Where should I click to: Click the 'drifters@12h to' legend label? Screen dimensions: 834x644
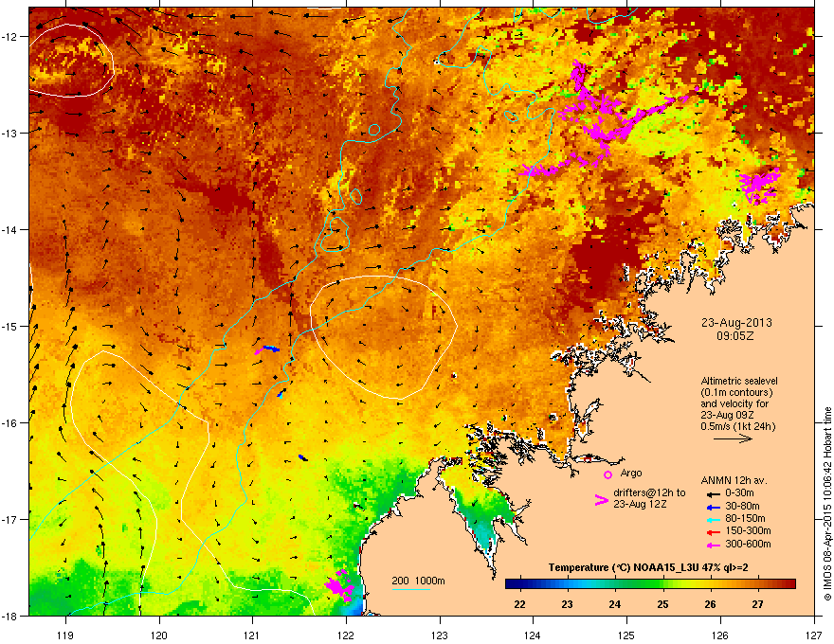tap(649, 492)
